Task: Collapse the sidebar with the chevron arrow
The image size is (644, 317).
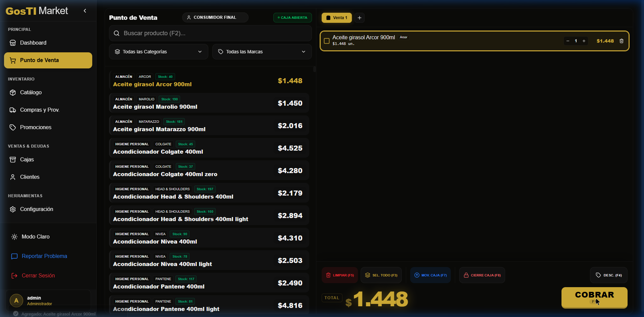Action: (x=85, y=11)
